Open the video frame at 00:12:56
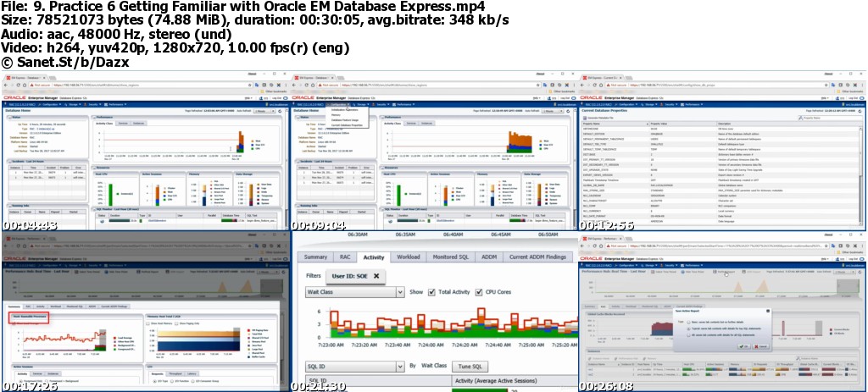868x392 pixels. 722,151
